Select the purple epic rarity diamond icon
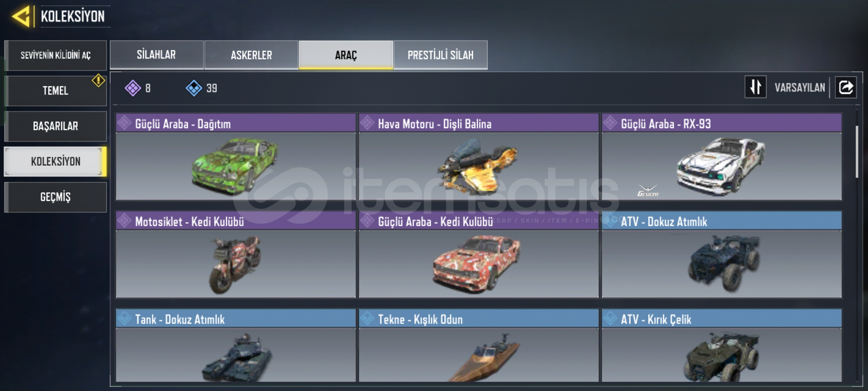The width and height of the screenshot is (868, 391). click(133, 88)
